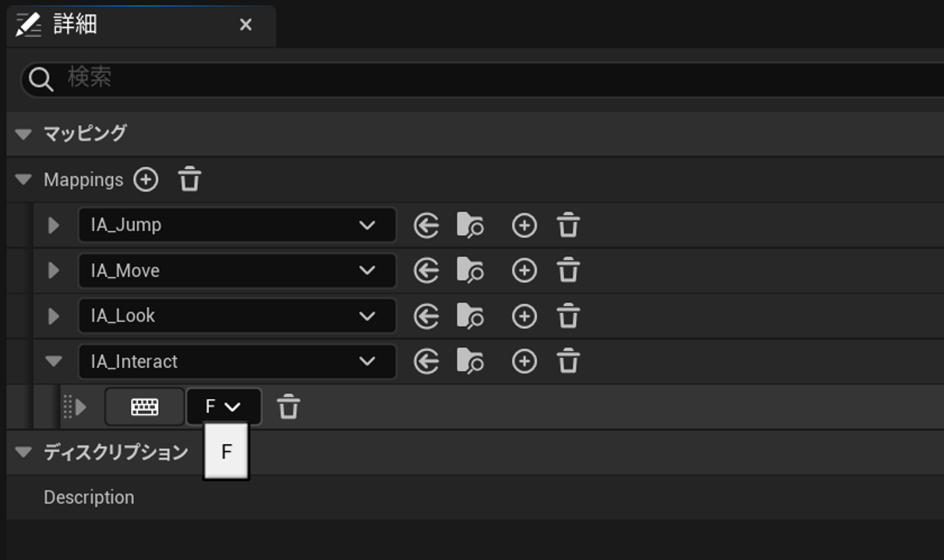The width and height of the screenshot is (944, 560).
Task: Add a new mapping next to Mappings
Action: coord(146,179)
